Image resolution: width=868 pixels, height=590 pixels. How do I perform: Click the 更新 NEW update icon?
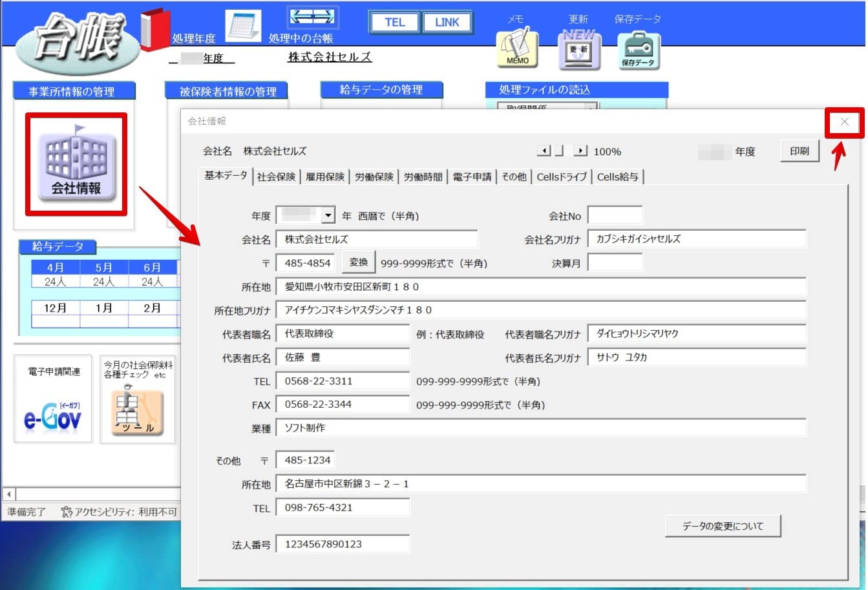578,50
